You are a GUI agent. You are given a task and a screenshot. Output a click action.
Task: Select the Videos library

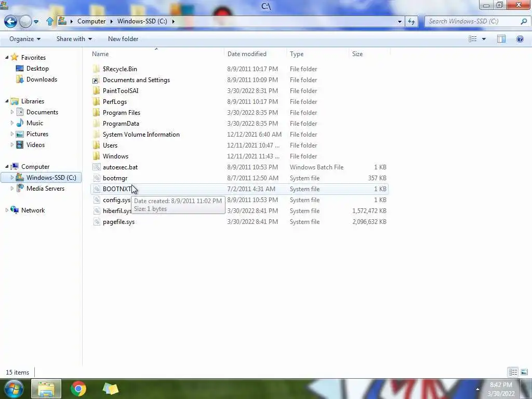(x=35, y=145)
